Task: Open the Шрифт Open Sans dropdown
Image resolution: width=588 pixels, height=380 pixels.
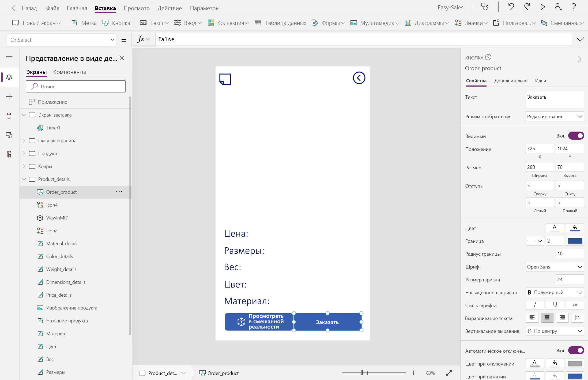Action: pos(555,267)
